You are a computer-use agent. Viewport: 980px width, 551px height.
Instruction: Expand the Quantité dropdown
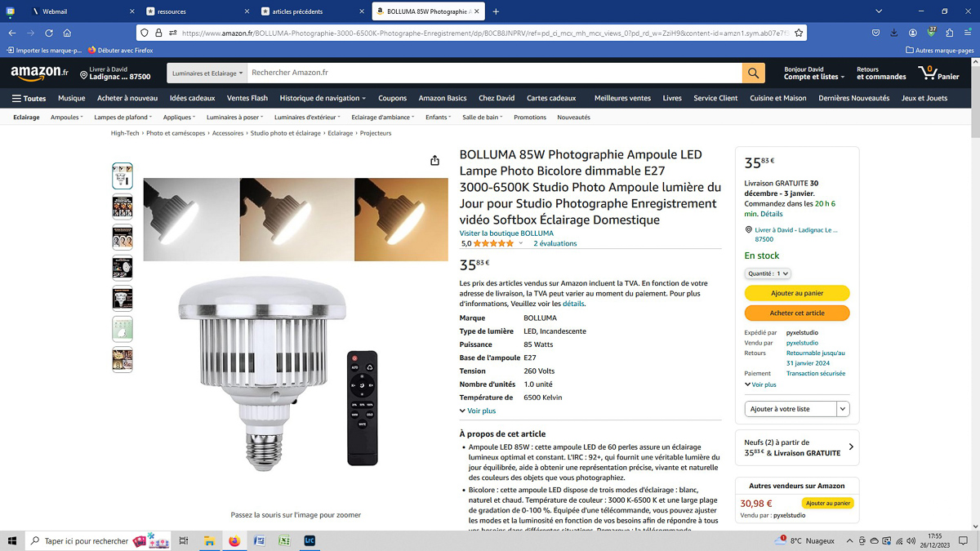pyautogui.click(x=768, y=273)
